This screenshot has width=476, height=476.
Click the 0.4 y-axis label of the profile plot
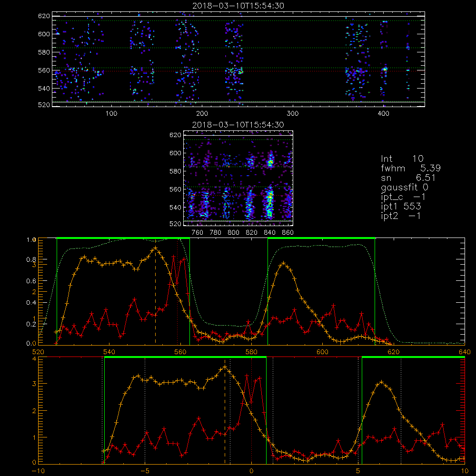tap(31, 303)
